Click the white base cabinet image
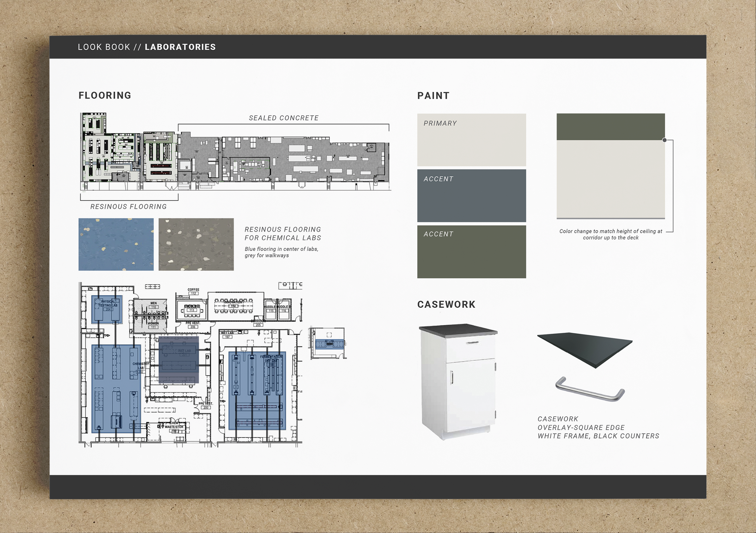Viewport: 756px width, 533px height. click(x=458, y=382)
